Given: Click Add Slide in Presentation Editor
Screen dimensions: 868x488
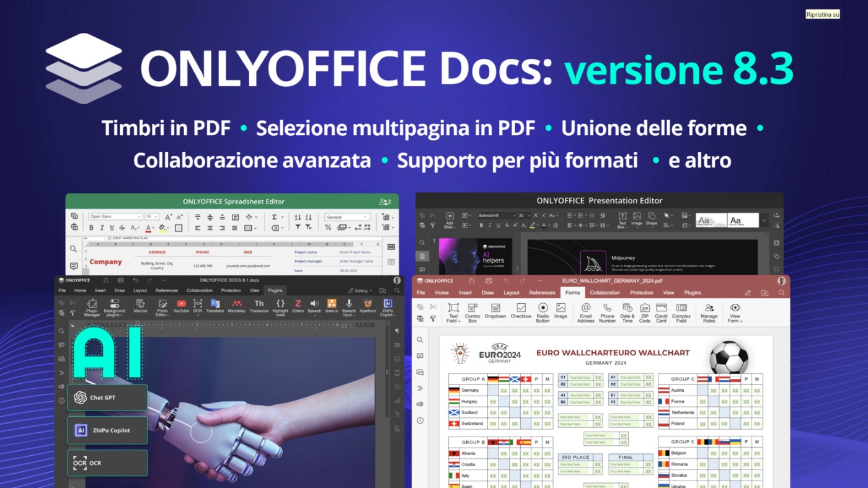Looking at the screenshot, I should [x=449, y=220].
